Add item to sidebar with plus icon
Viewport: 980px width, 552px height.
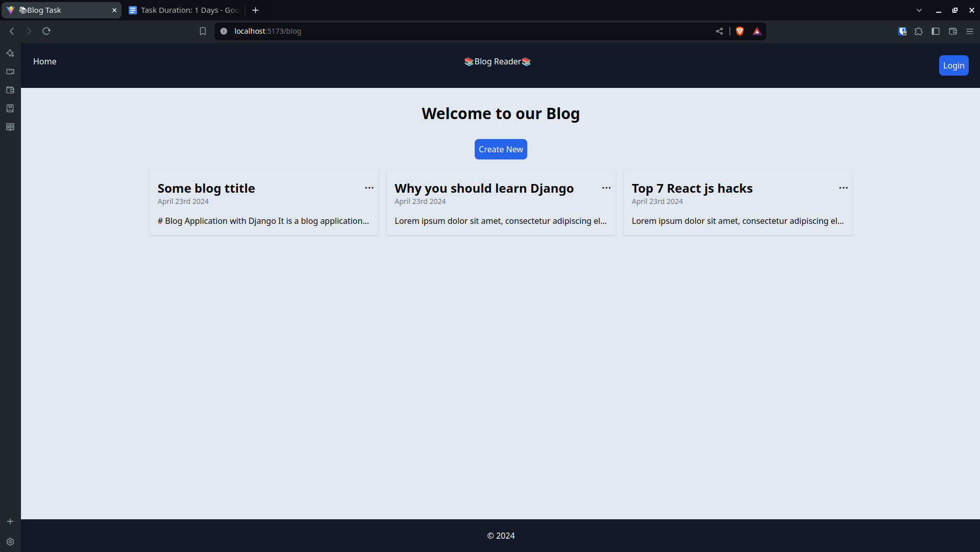click(x=10, y=521)
